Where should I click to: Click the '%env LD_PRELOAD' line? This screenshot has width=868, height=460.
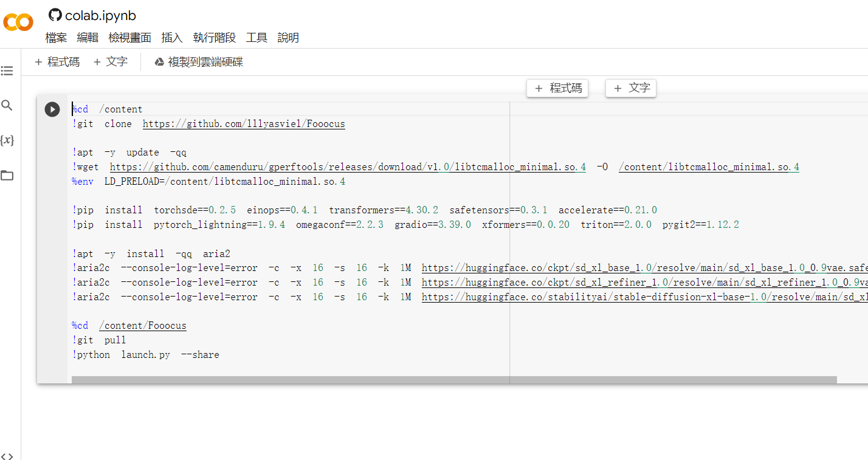coord(208,182)
